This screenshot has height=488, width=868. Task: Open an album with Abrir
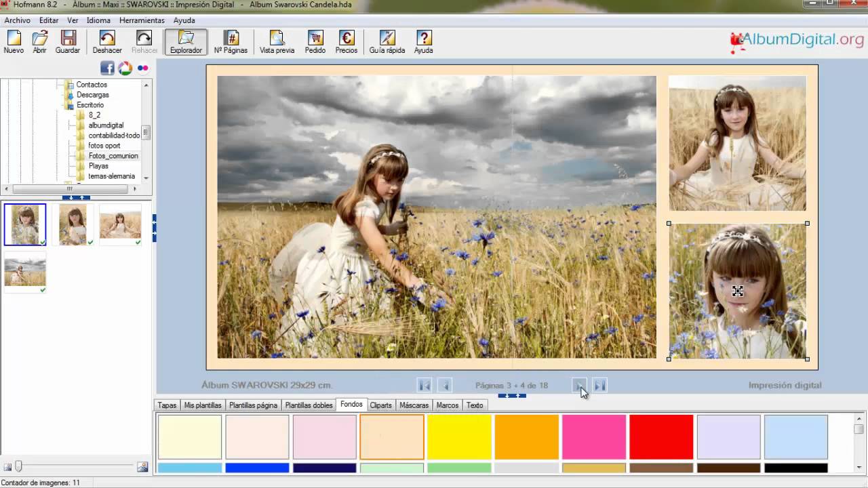[x=40, y=42]
